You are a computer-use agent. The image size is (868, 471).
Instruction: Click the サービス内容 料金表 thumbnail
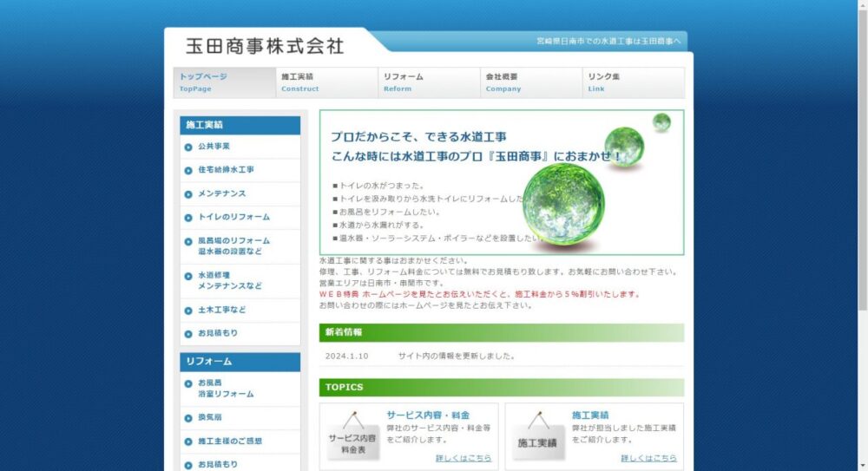click(x=352, y=435)
